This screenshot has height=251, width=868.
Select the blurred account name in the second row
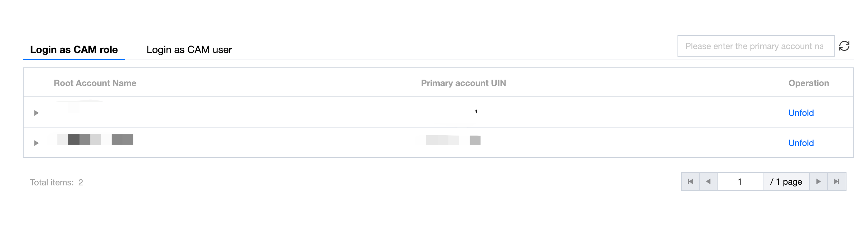point(95,139)
